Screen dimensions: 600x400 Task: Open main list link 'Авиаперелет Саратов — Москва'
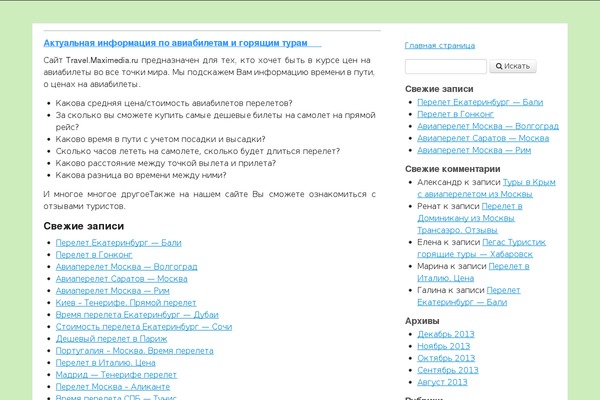pos(121,279)
